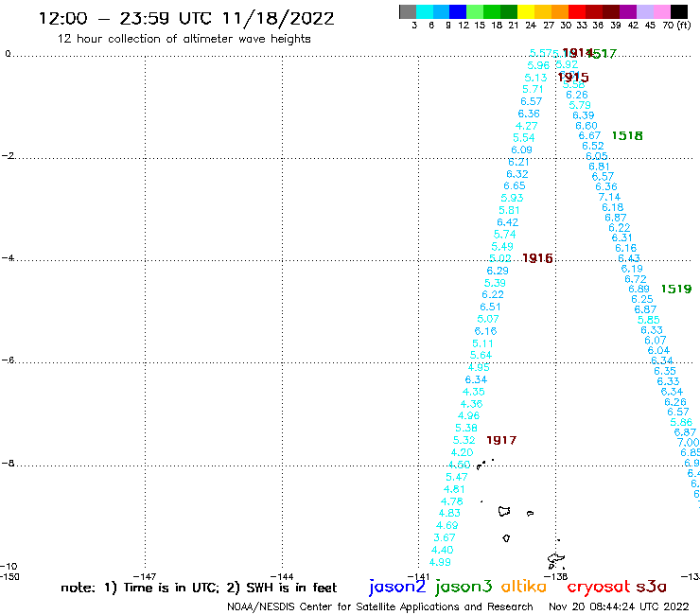Image resolution: width=700 pixels, height=615 pixels.
Task: Click the time marker '1916'
Action: coord(537,258)
